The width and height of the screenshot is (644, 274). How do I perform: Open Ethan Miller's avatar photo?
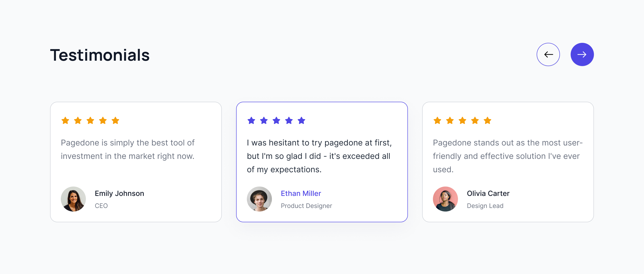(x=259, y=199)
